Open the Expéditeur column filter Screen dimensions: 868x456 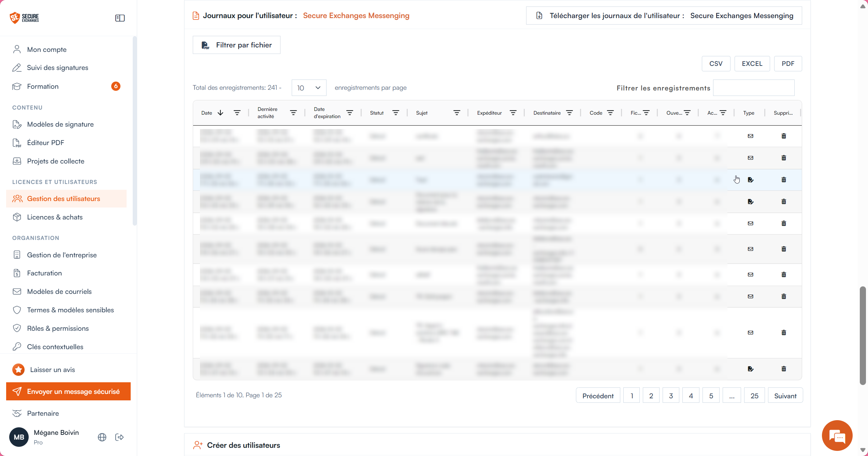[x=513, y=113]
